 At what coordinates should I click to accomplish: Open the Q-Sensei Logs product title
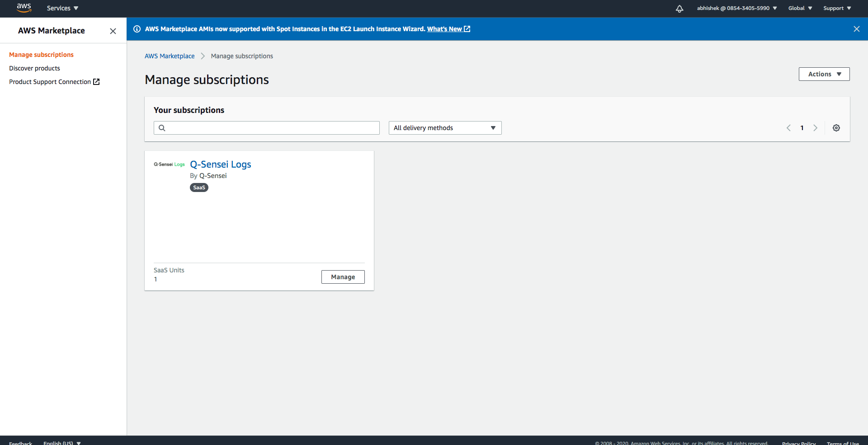pyautogui.click(x=221, y=164)
